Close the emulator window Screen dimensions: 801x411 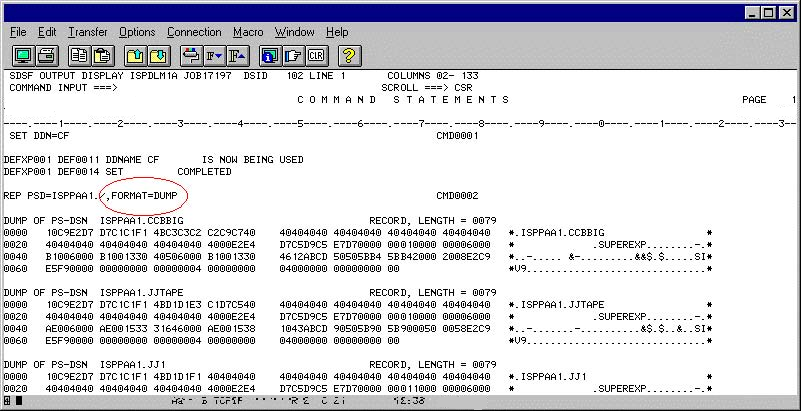click(x=786, y=13)
